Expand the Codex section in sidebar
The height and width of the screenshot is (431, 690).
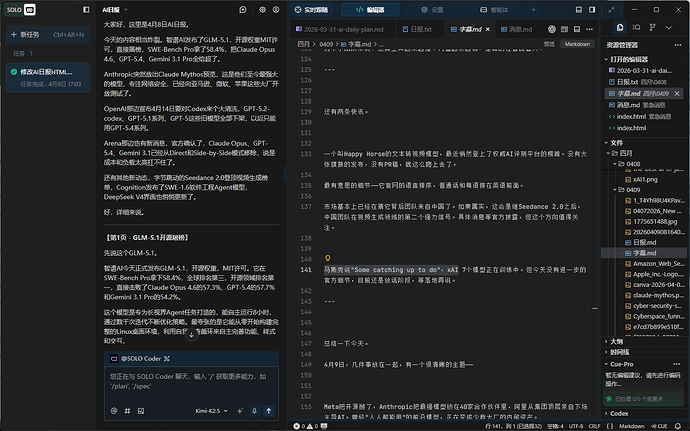point(618,412)
